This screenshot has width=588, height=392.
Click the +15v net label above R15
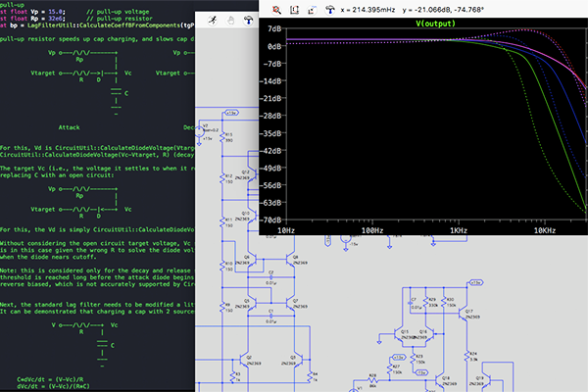click(231, 113)
